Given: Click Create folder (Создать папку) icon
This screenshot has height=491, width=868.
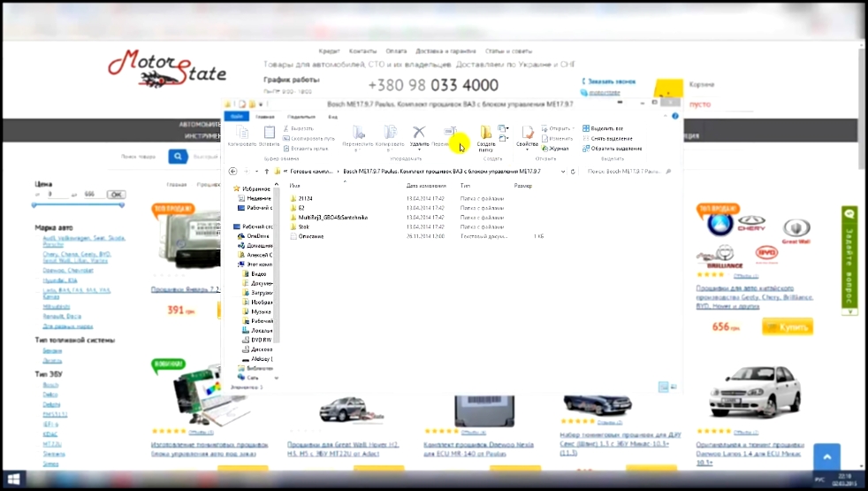Looking at the screenshot, I should tap(485, 133).
